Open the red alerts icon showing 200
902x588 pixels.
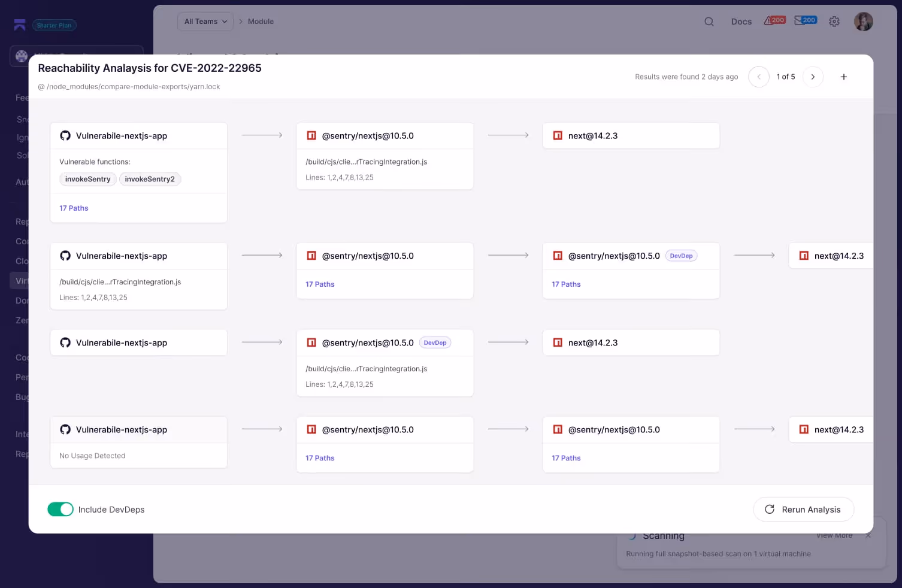coord(774,20)
